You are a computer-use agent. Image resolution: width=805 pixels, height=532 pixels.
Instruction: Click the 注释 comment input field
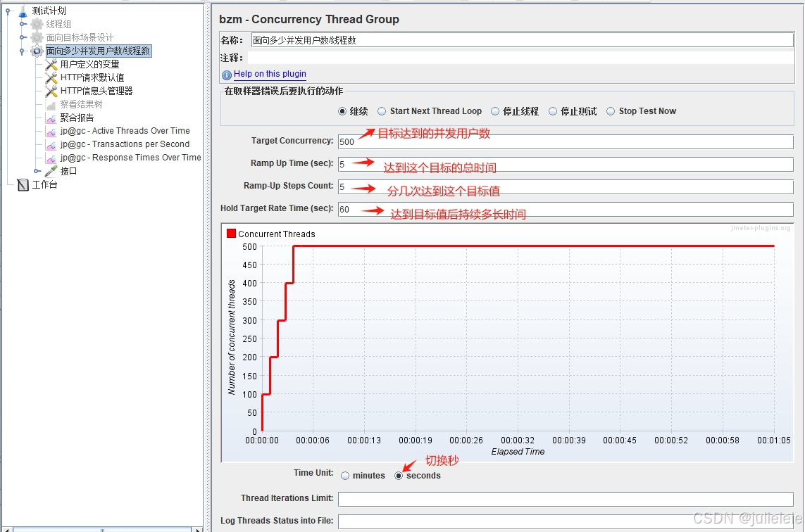(520, 58)
